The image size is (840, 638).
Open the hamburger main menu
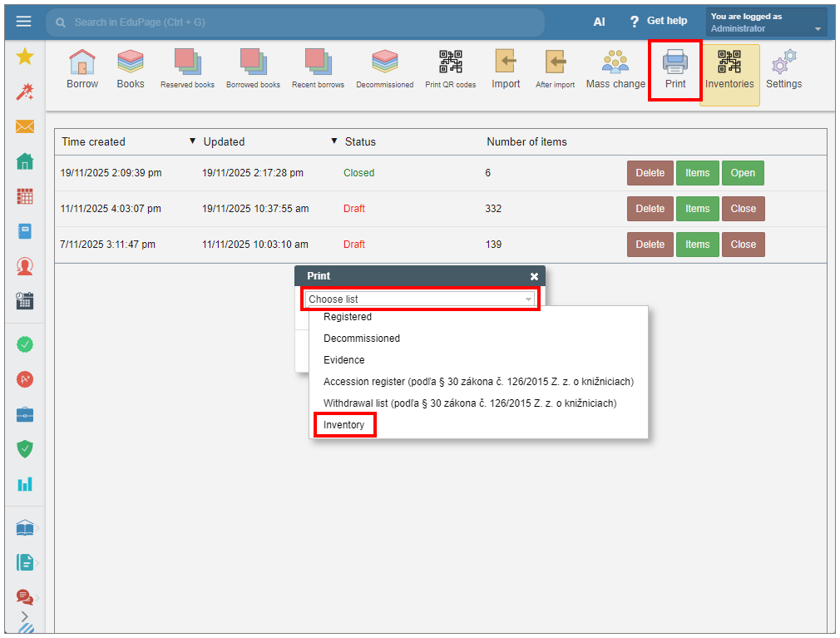(x=23, y=22)
